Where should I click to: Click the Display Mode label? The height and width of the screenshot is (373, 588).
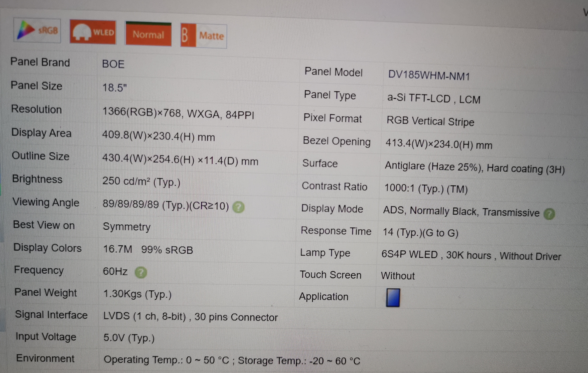tap(332, 209)
